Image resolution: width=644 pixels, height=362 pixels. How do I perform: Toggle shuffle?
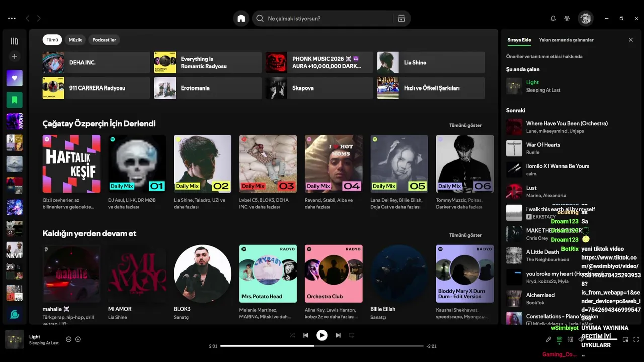click(292, 335)
